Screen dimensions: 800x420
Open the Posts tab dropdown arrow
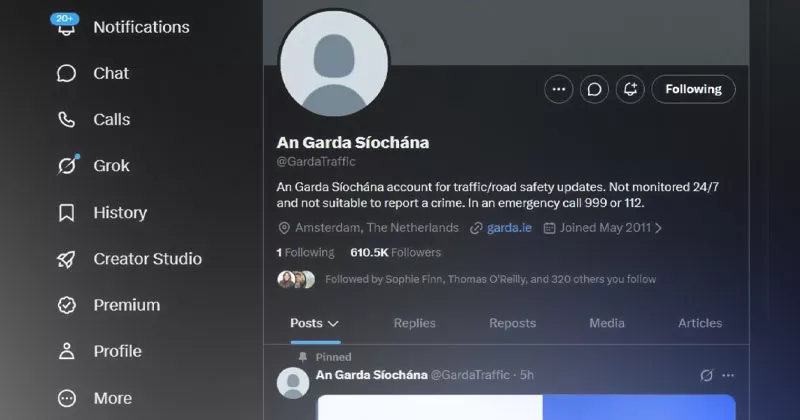(x=333, y=324)
